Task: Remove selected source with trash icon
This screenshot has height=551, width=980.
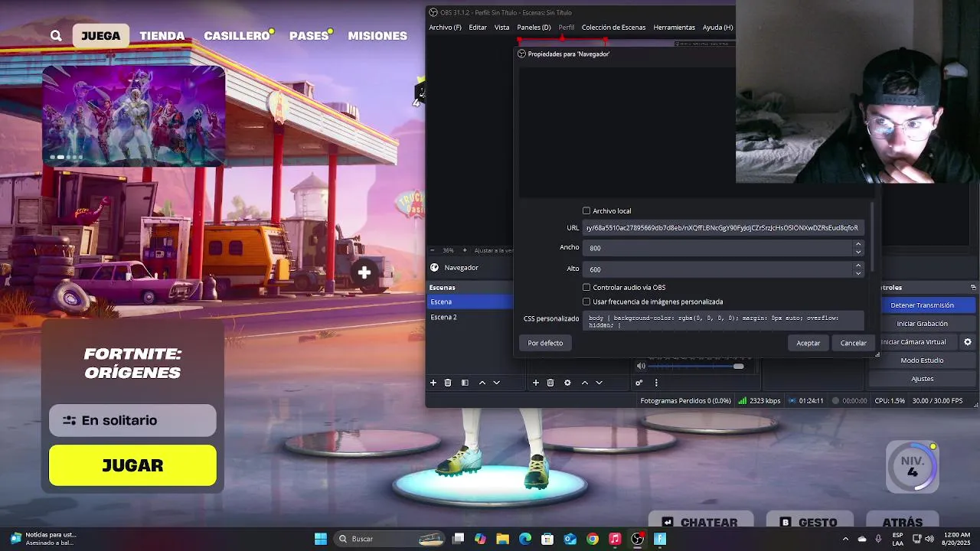Action: pos(550,383)
